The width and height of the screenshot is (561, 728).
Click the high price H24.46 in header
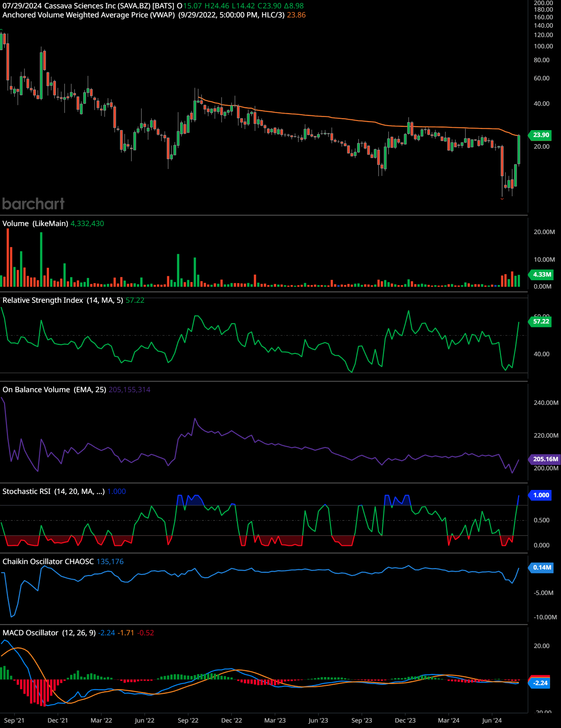tap(217, 6)
